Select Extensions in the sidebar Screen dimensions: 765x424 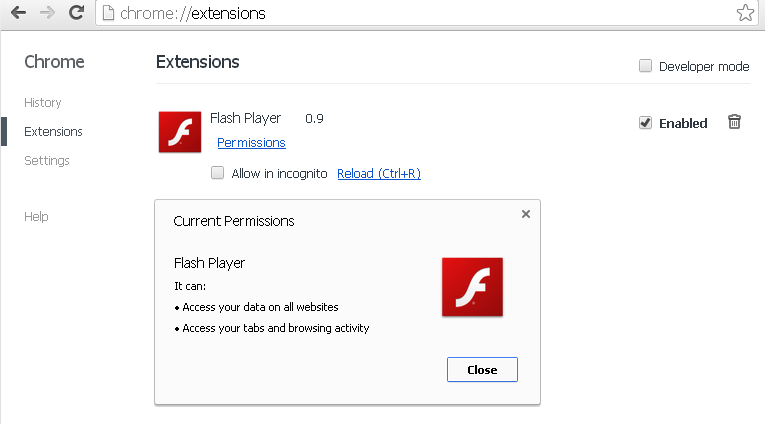click(53, 132)
